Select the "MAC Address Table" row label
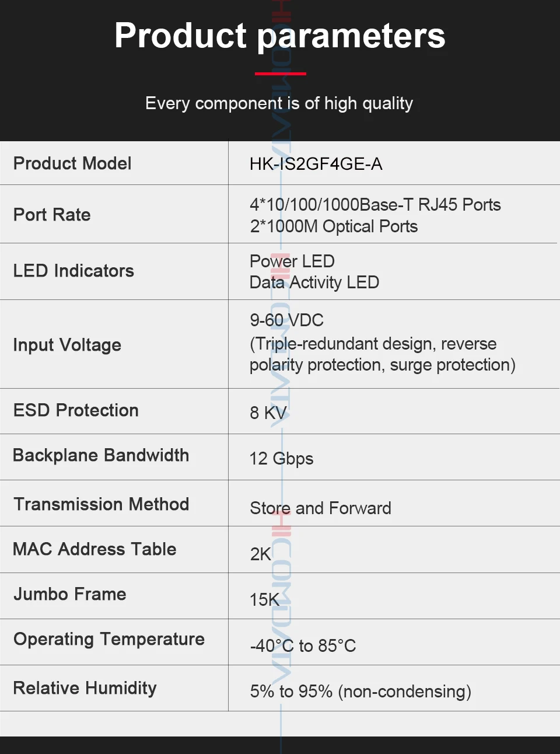Viewport: 560px width, 754px height. 94,549
